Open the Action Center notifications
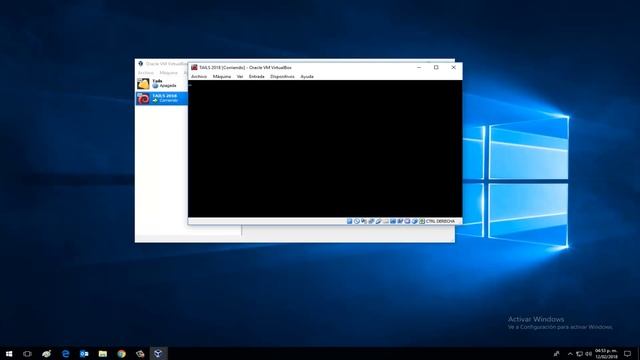The image size is (640, 360). point(627,353)
